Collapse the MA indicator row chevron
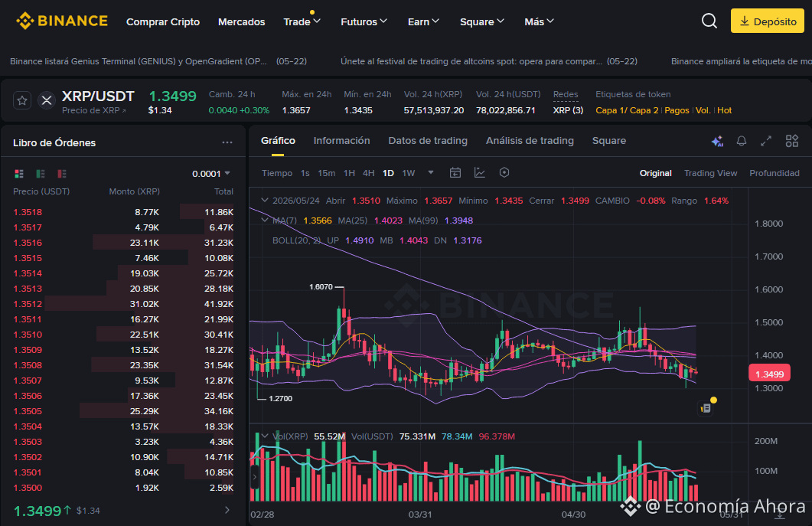The image size is (812, 526). (x=265, y=221)
